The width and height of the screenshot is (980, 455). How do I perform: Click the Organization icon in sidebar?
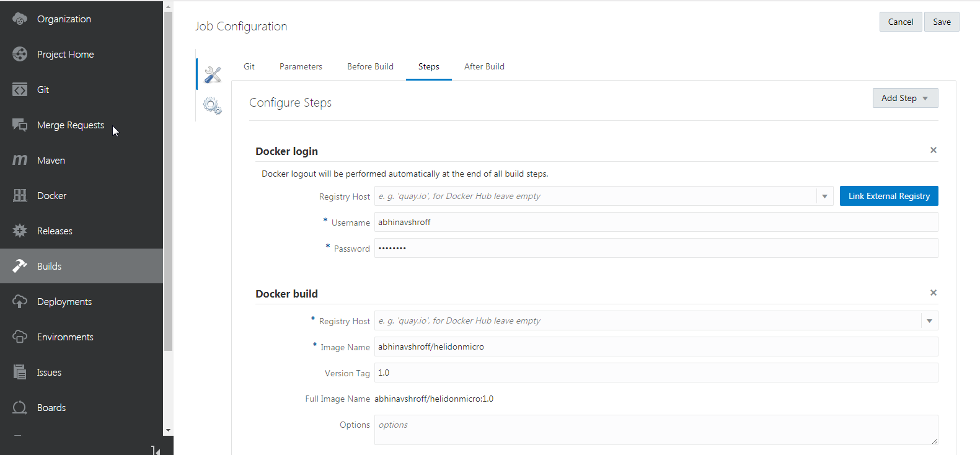20,19
